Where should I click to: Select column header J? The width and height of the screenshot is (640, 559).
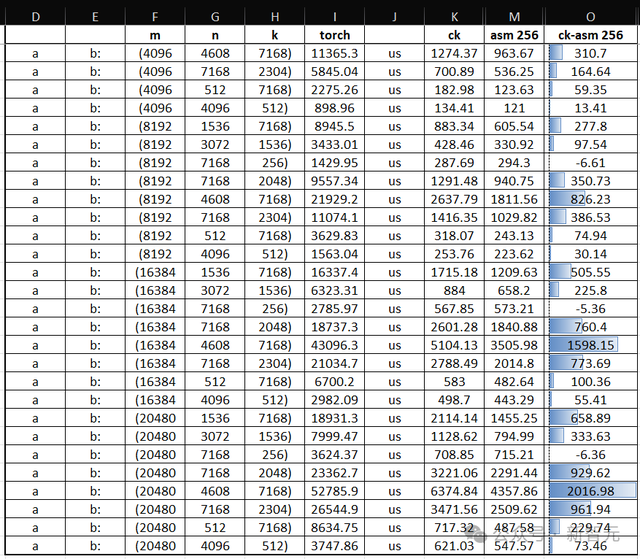tap(394, 17)
